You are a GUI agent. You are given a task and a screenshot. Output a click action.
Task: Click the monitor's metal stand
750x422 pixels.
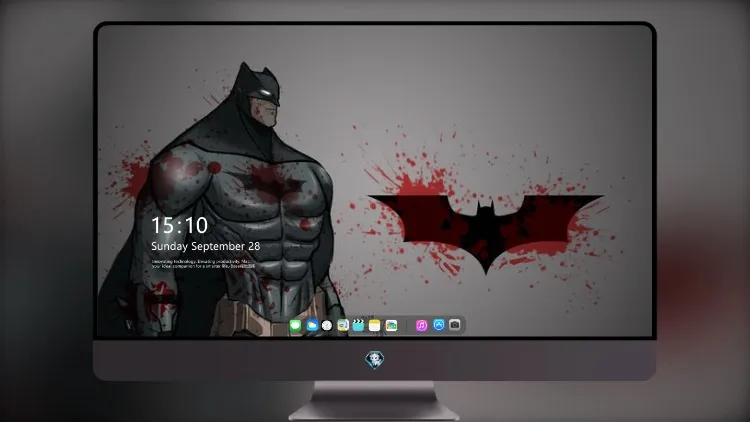pos(375,401)
